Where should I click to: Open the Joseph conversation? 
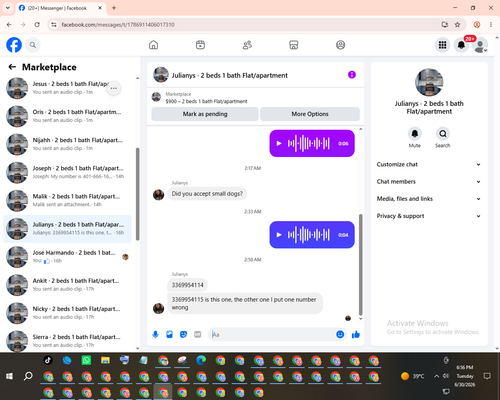(67, 172)
